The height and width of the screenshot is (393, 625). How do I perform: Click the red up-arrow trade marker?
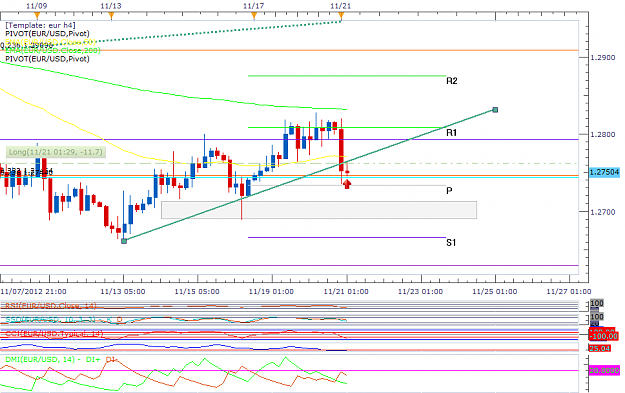tap(347, 184)
